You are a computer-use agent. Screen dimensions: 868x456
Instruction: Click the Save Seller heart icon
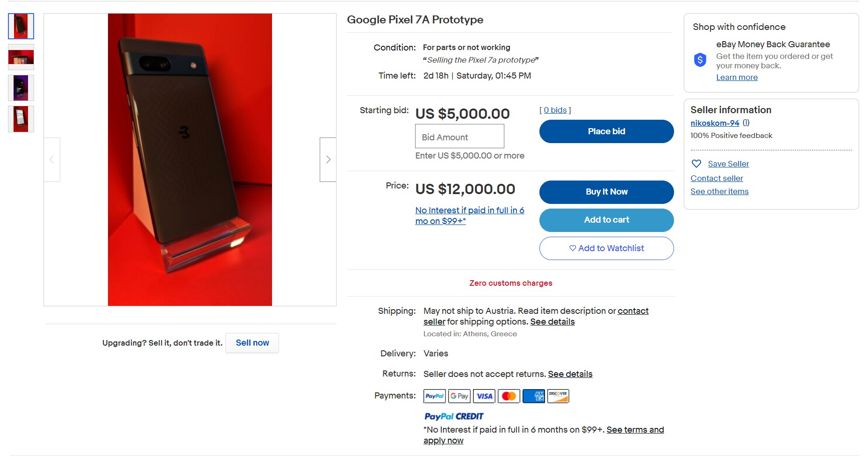pyautogui.click(x=696, y=164)
